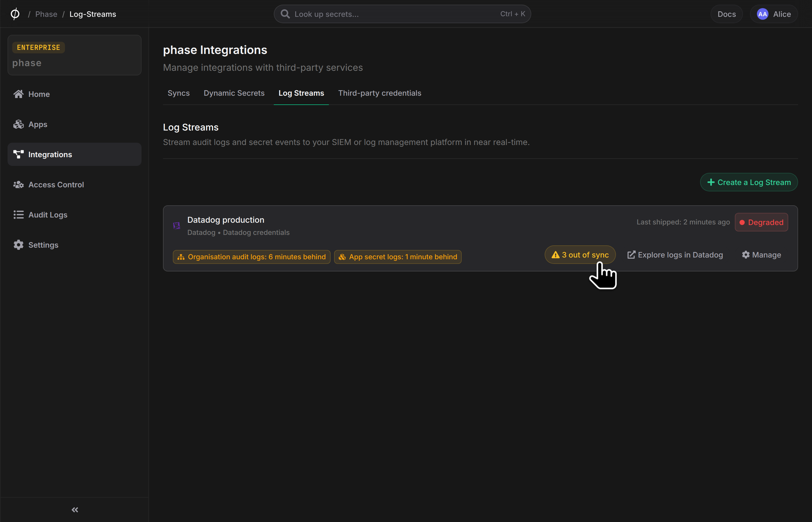Click the Degraded status badge
This screenshot has height=522, width=812.
click(x=761, y=222)
